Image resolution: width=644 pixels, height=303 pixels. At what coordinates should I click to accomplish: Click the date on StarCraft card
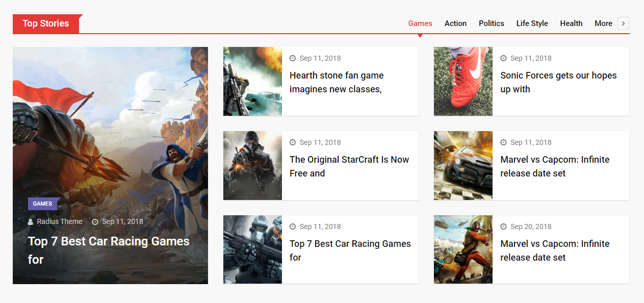[320, 142]
